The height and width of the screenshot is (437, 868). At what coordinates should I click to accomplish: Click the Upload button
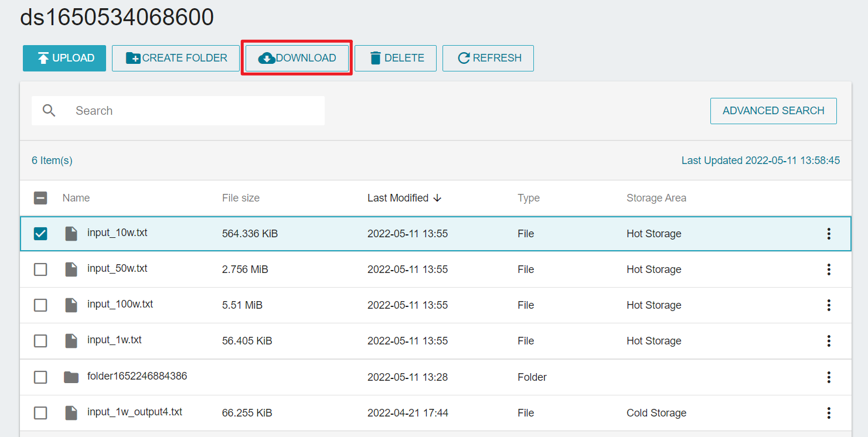pyautogui.click(x=64, y=58)
